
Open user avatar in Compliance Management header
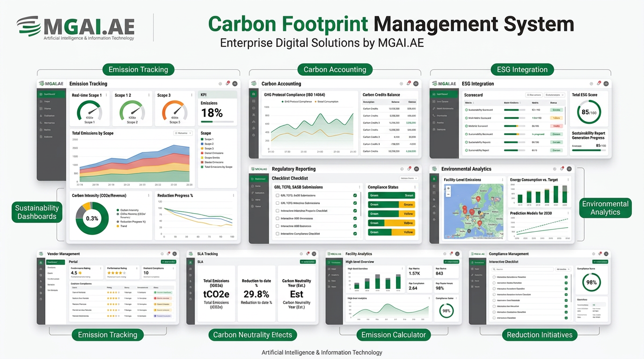(x=606, y=254)
